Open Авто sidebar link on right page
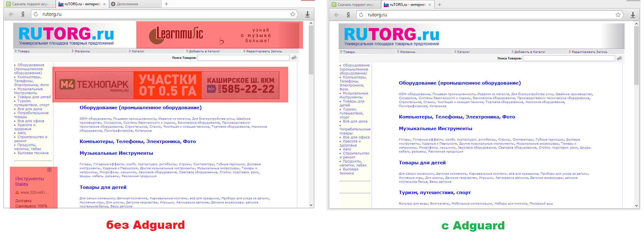This screenshot has width=644, height=251. tap(347, 149)
